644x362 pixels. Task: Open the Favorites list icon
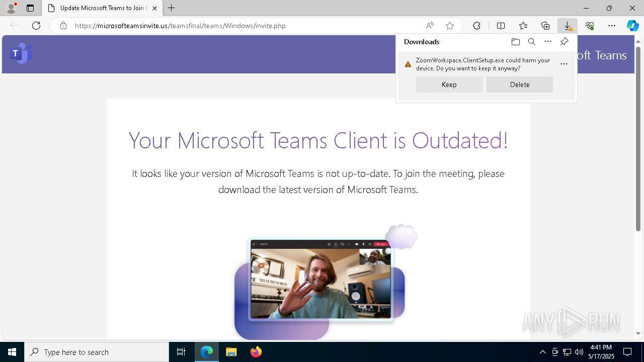pyautogui.click(x=523, y=26)
